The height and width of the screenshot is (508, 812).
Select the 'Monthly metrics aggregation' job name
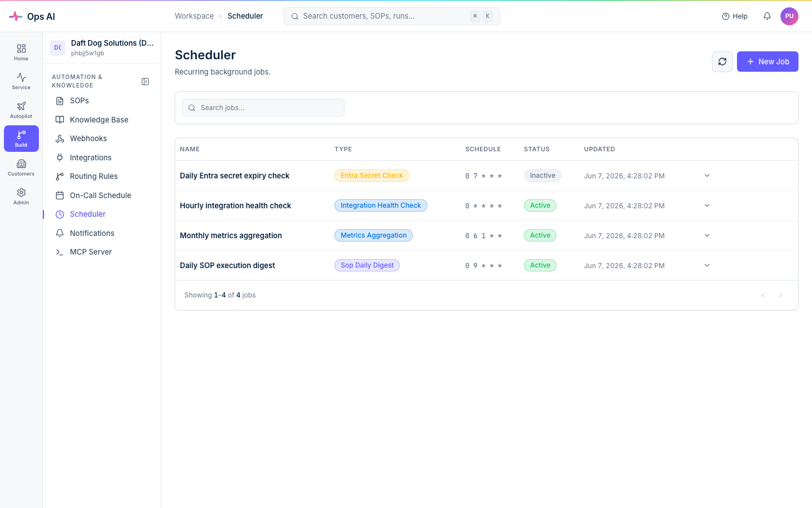click(x=231, y=235)
